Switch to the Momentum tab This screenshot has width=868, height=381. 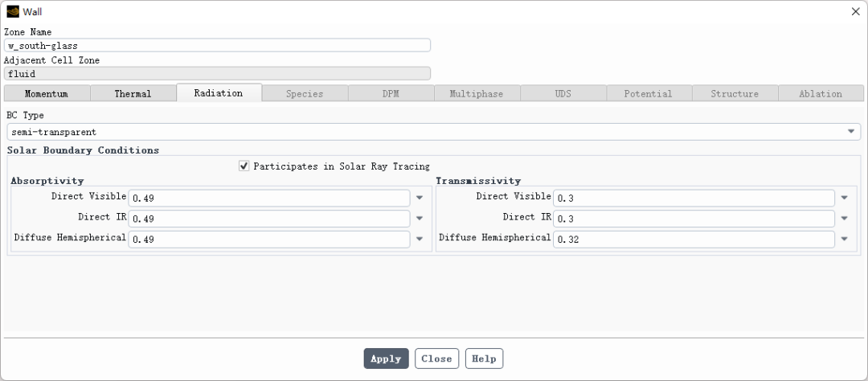pos(47,94)
